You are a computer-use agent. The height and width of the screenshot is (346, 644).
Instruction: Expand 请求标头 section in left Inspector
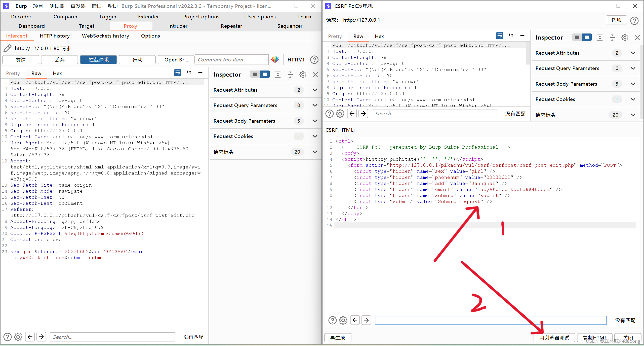pos(315,152)
